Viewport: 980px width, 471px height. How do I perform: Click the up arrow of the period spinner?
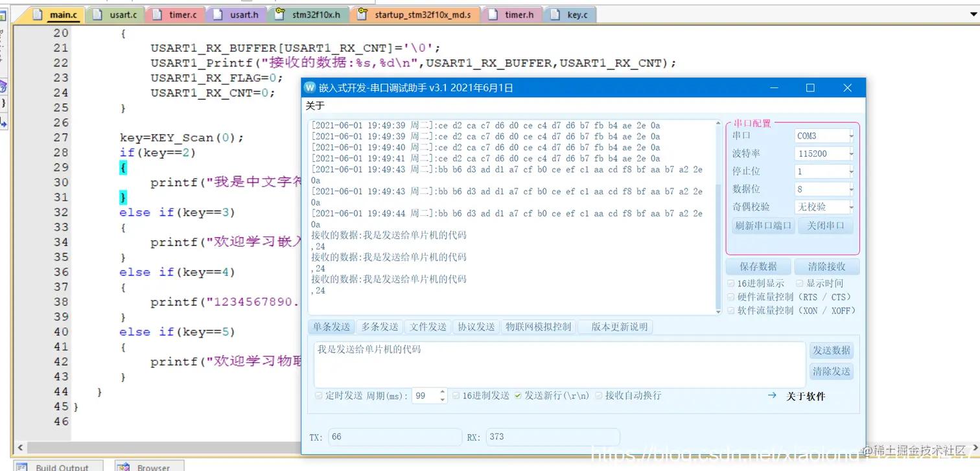pos(442,391)
